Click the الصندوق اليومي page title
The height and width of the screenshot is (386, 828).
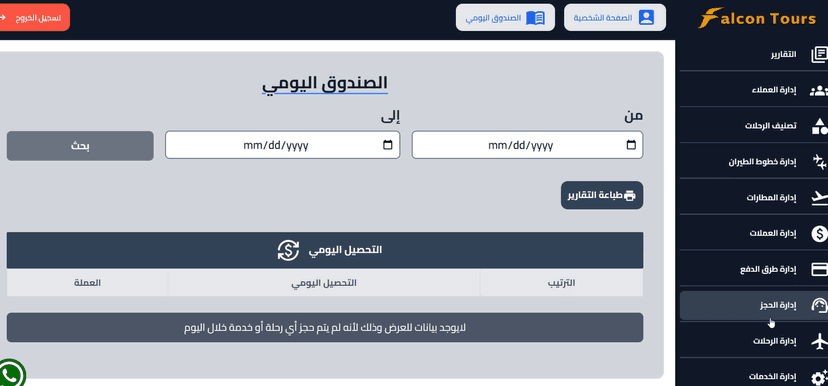coord(325,83)
